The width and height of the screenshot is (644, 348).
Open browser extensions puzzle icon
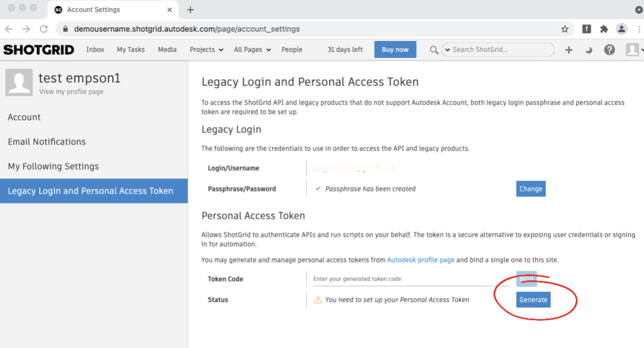604,29
